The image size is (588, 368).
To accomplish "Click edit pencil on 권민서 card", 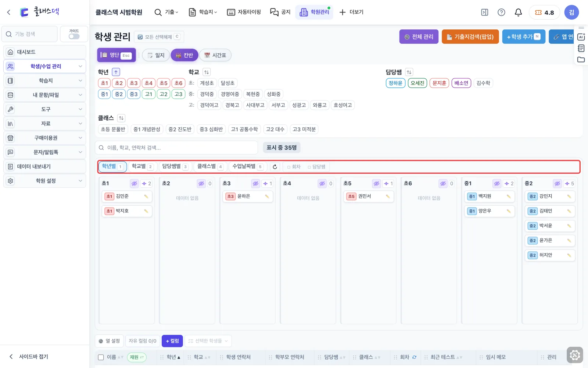I will coord(388,197).
